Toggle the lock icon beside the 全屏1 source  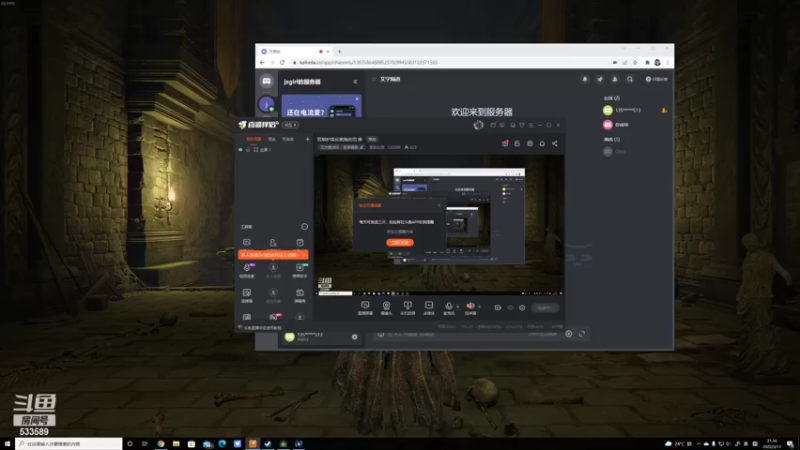248,150
